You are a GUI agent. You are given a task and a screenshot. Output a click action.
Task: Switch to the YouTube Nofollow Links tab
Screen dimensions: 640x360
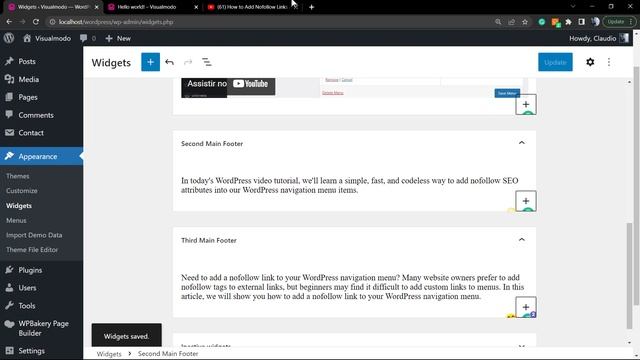[247, 7]
